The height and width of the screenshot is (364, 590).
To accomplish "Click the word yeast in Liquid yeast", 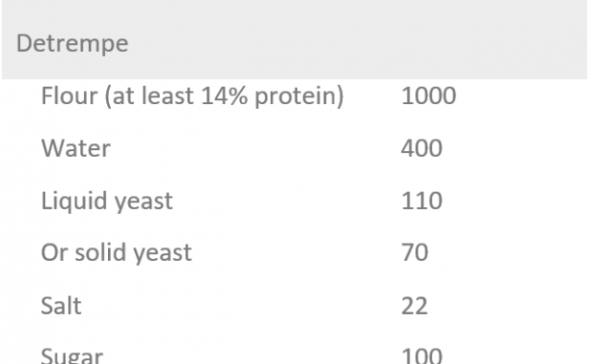I will (x=143, y=202).
